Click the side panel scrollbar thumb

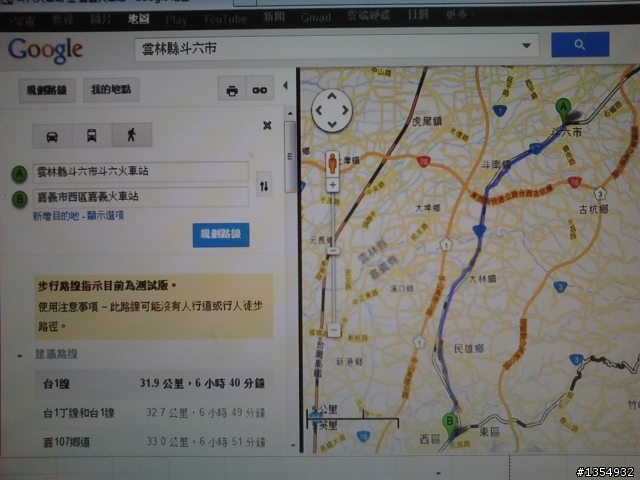point(290,156)
